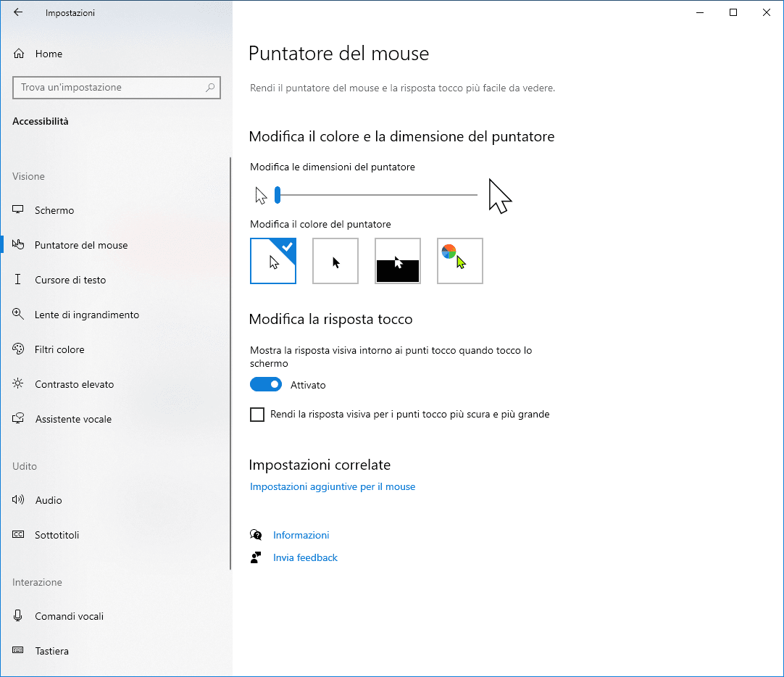Click the back arrow icon

(x=18, y=12)
